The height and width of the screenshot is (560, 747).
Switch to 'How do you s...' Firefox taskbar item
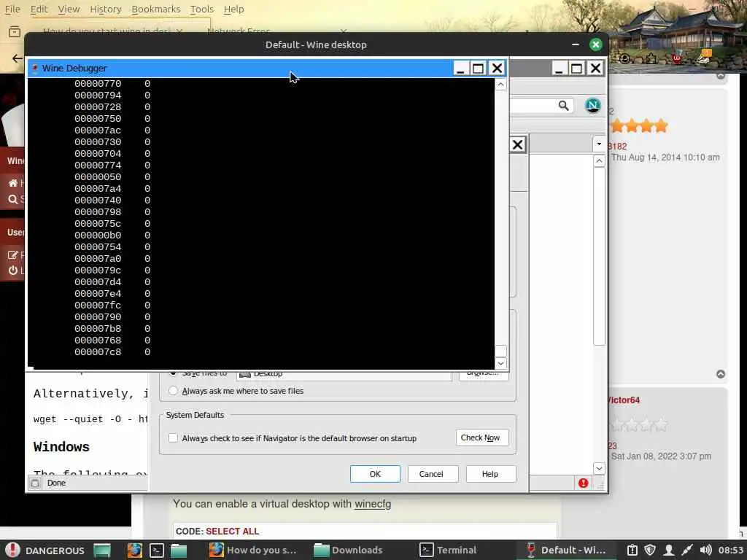pyautogui.click(x=253, y=550)
